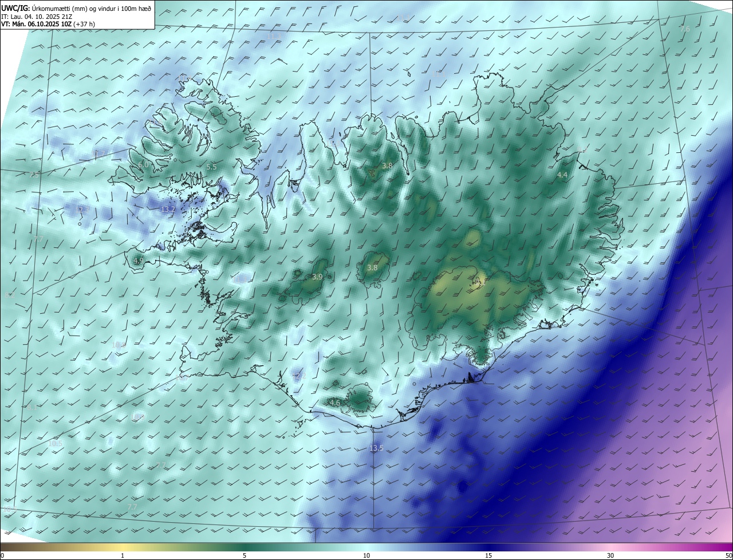Image resolution: width=733 pixels, height=560 pixels.
Task: Click the 15 tick on colour scale
Action: [488, 555]
